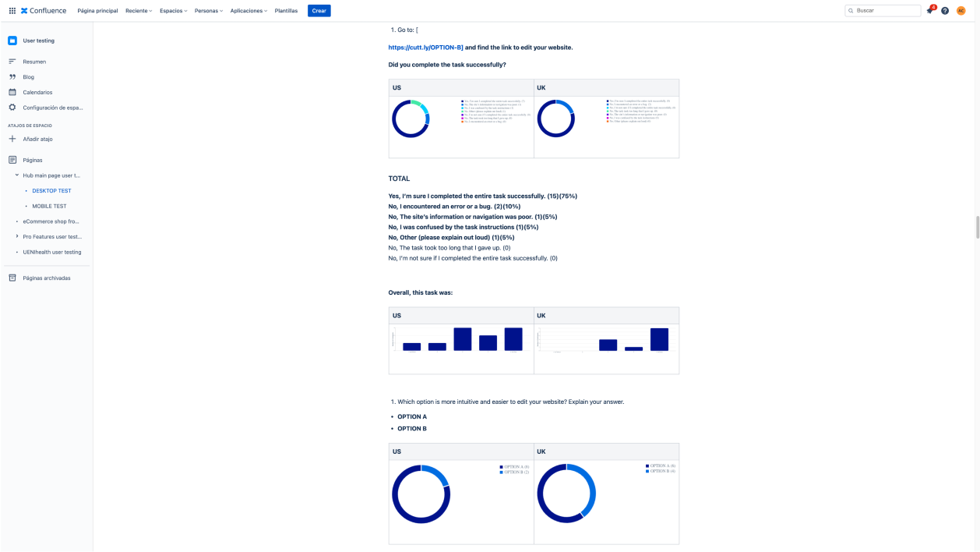980x552 pixels.
Task: Expand the Reciente dropdown menu
Action: coord(139,11)
